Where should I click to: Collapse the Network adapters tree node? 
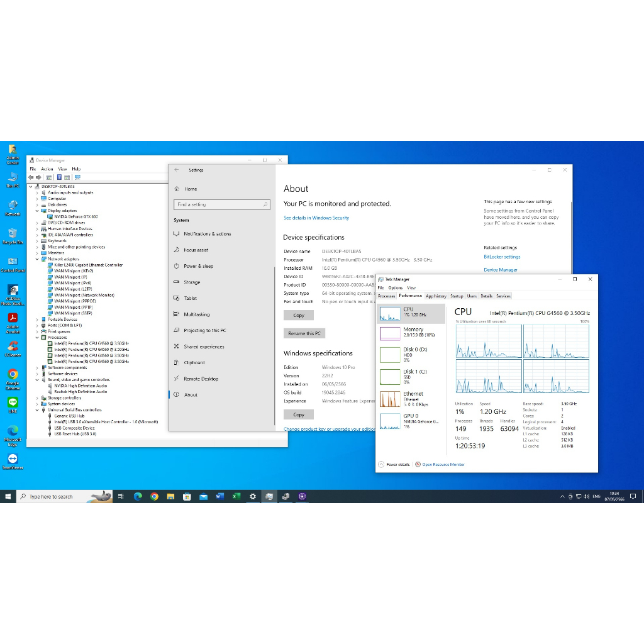(x=37, y=259)
